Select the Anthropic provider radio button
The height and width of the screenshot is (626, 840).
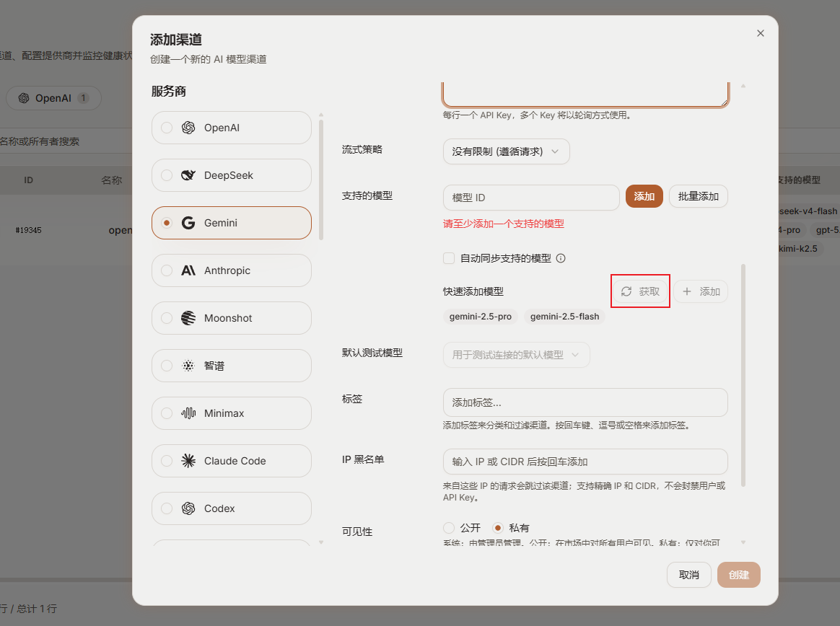coord(167,270)
